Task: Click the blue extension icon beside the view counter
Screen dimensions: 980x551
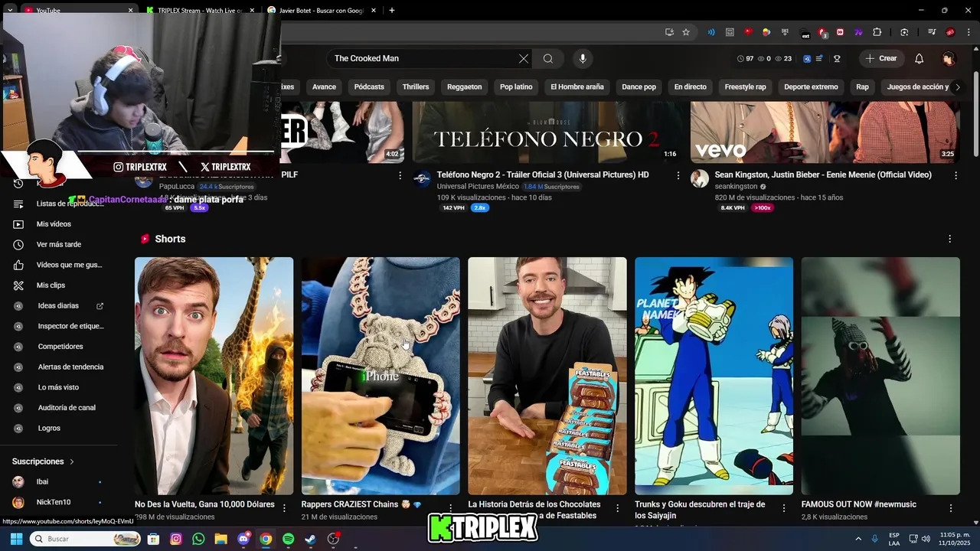Action: pyautogui.click(x=807, y=58)
